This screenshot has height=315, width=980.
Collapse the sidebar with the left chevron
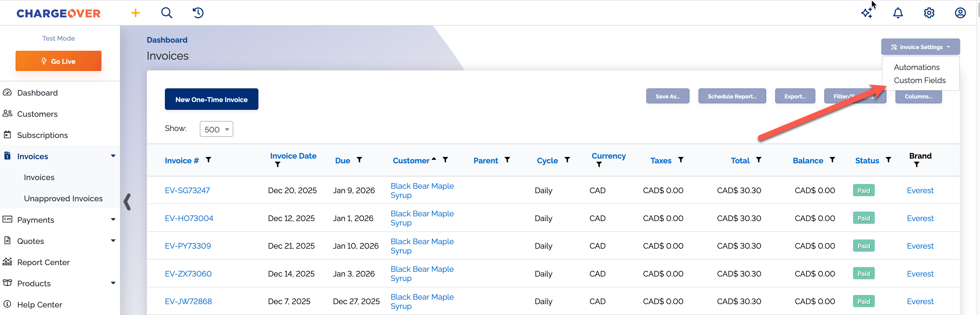point(128,202)
